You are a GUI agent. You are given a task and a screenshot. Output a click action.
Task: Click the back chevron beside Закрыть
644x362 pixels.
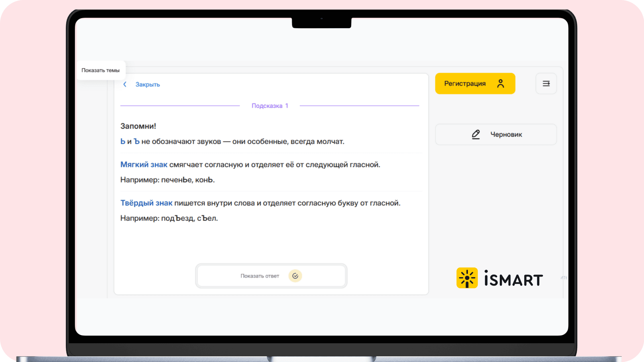pos(125,84)
